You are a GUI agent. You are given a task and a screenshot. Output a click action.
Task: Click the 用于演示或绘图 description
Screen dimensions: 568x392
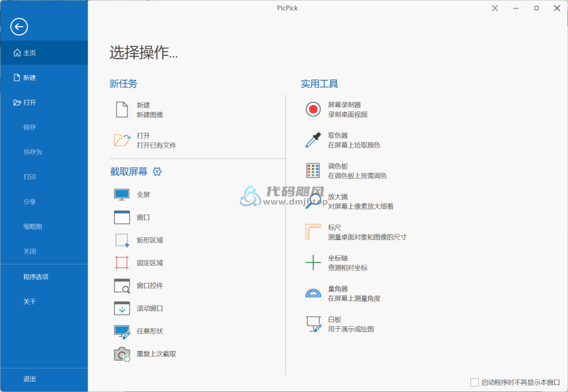[351, 329]
